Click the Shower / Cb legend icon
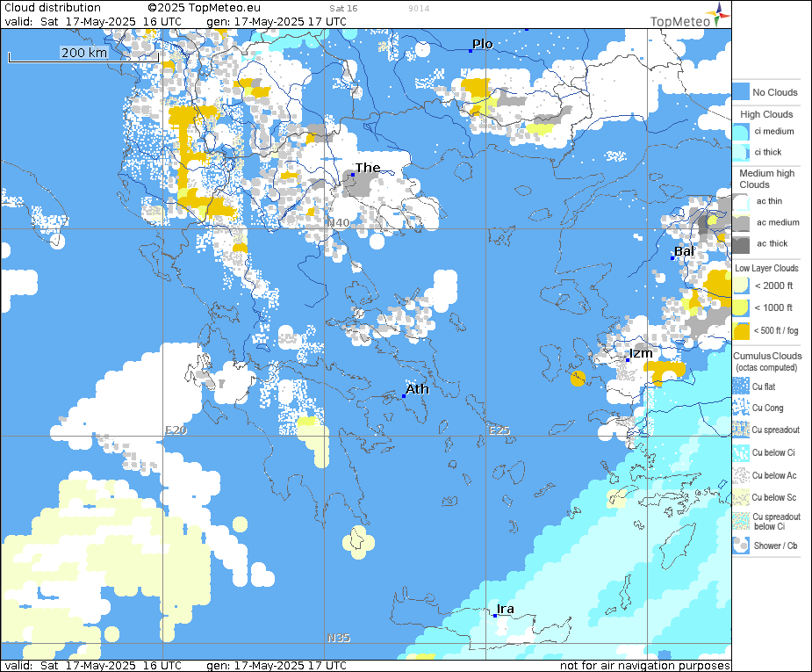The width and height of the screenshot is (812, 672). [741, 546]
